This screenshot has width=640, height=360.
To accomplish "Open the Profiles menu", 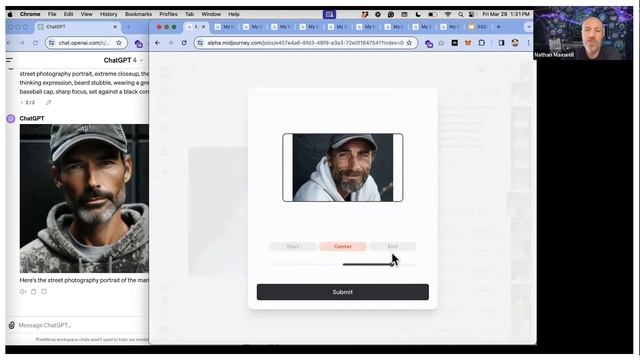I will coord(168,14).
